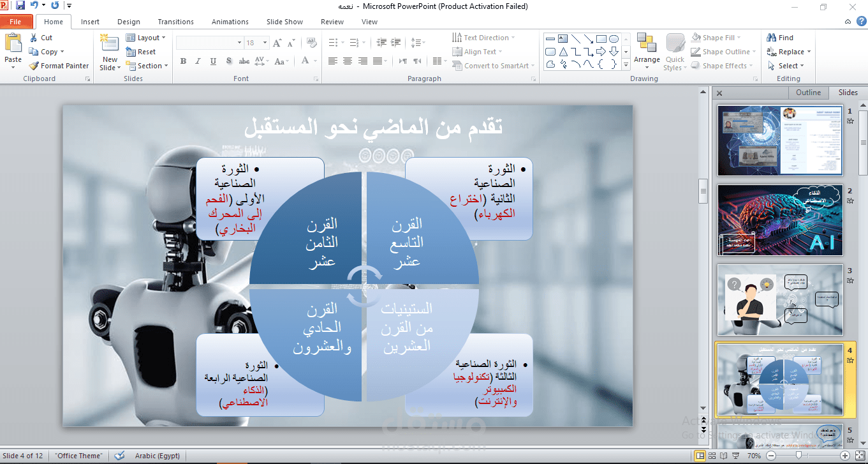Select the Text Box shape in the gallery
This screenshot has width=868, height=464.
coord(563,38)
